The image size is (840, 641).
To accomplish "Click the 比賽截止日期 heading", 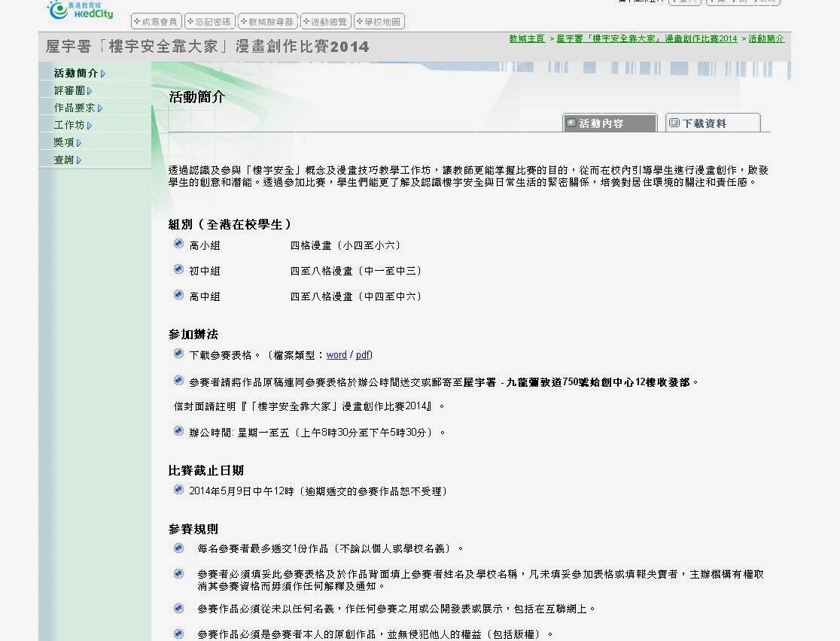I will coord(206,471).
